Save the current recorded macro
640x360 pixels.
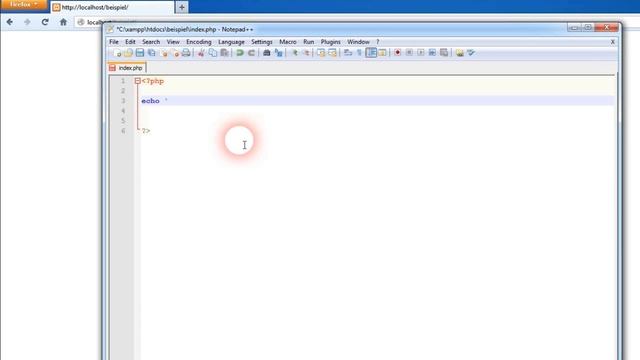(x=444, y=53)
